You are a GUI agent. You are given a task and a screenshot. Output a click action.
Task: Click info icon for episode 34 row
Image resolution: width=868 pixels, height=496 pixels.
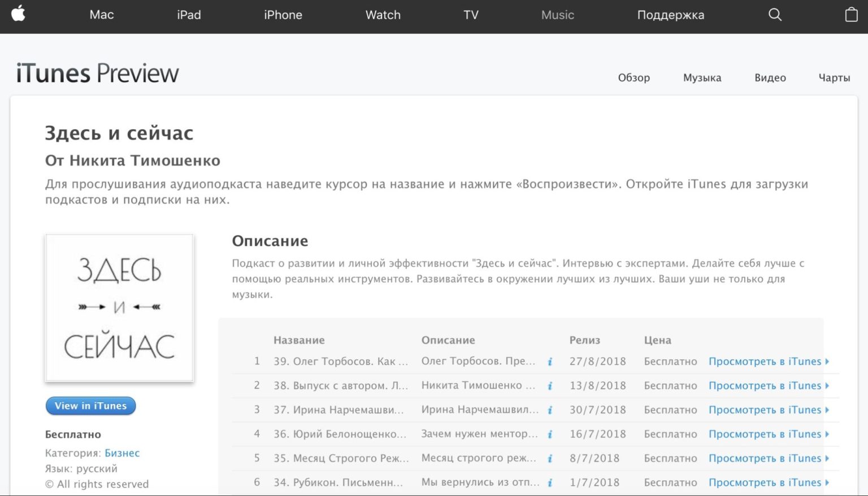click(x=550, y=483)
